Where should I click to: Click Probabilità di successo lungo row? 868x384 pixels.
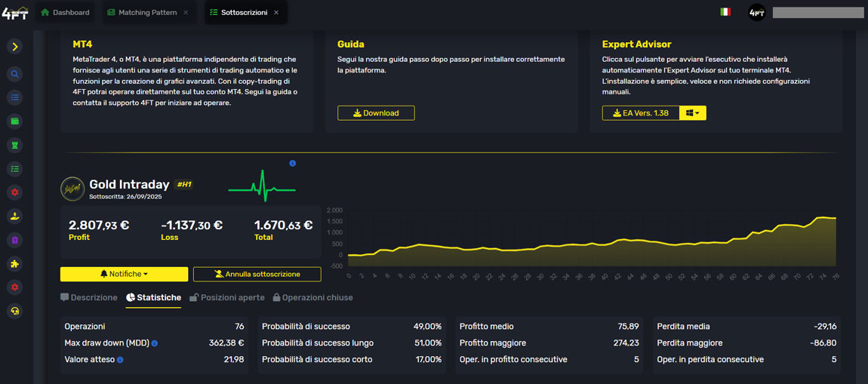(x=352, y=343)
